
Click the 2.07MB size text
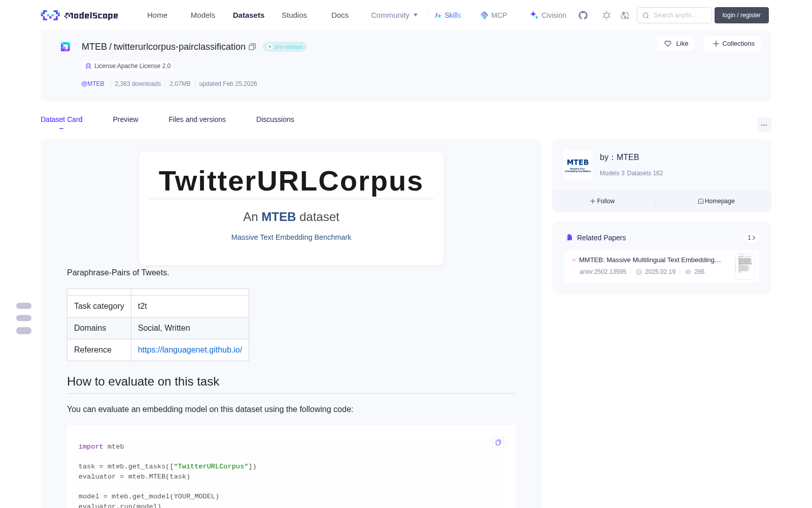click(x=180, y=84)
